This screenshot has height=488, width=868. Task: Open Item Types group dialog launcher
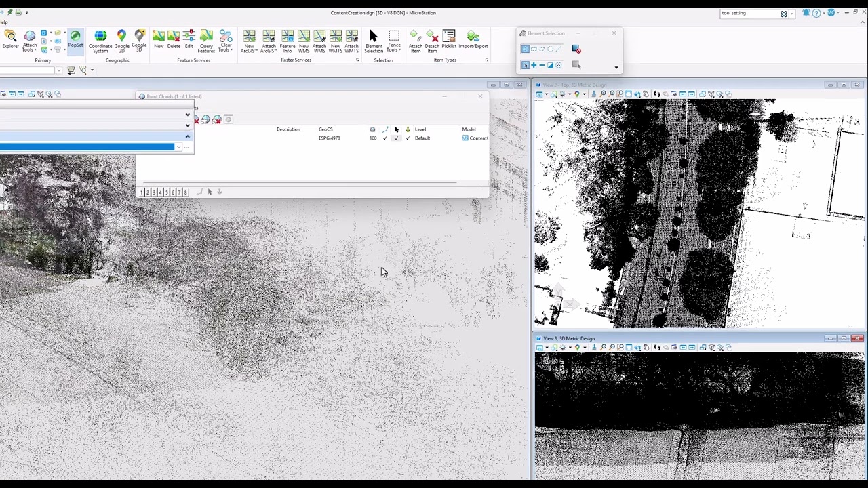point(486,60)
